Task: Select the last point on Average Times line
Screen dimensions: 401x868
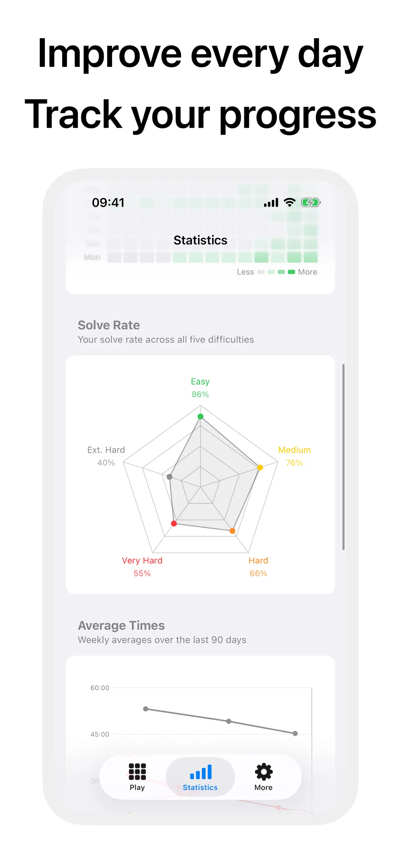Action: [295, 734]
